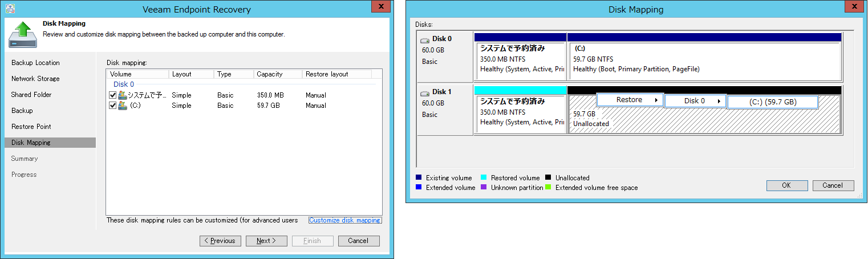Open the Customize disk mapping link
The width and height of the screenshot is (868, 259).
345,220
